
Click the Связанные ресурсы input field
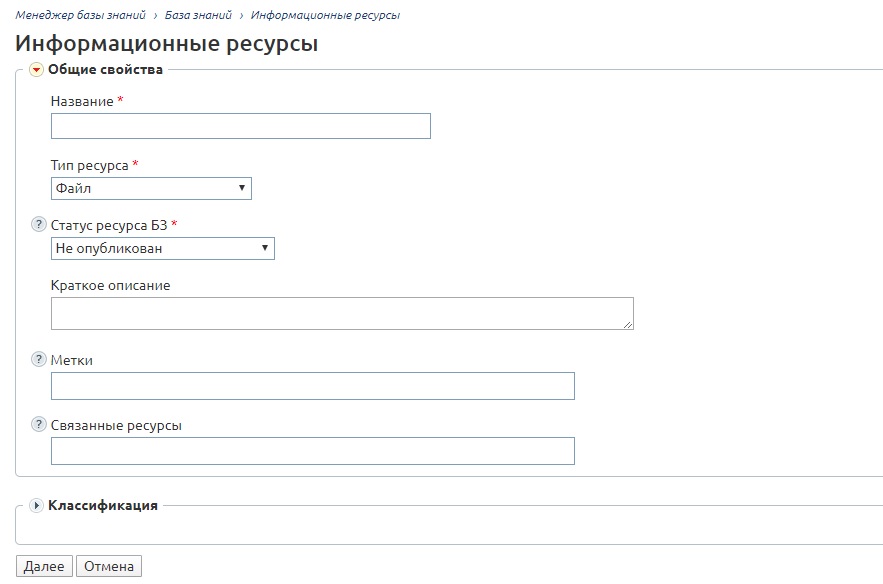click(x=313, y=451)
